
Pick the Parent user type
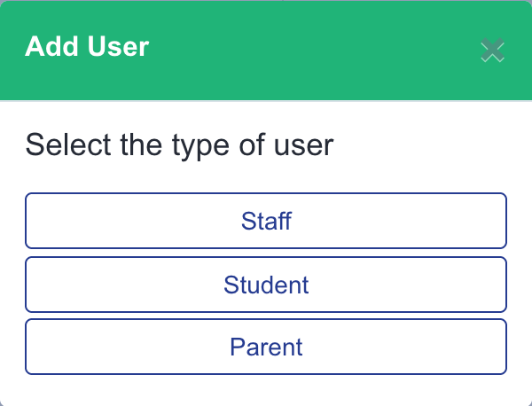(266, 347)
